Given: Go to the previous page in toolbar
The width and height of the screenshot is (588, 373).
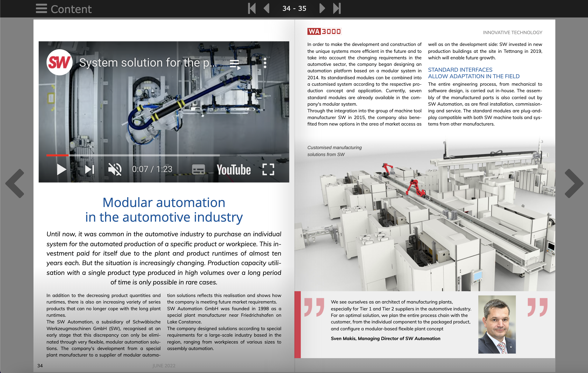Looking at the screenshot, I should point(267,9).
